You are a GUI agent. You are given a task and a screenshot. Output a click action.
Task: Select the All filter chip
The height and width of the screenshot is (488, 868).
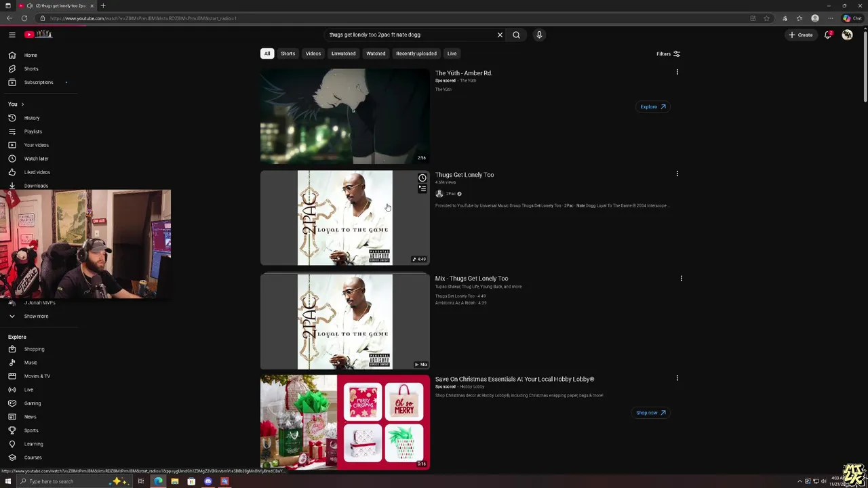(x=267, y=54)
